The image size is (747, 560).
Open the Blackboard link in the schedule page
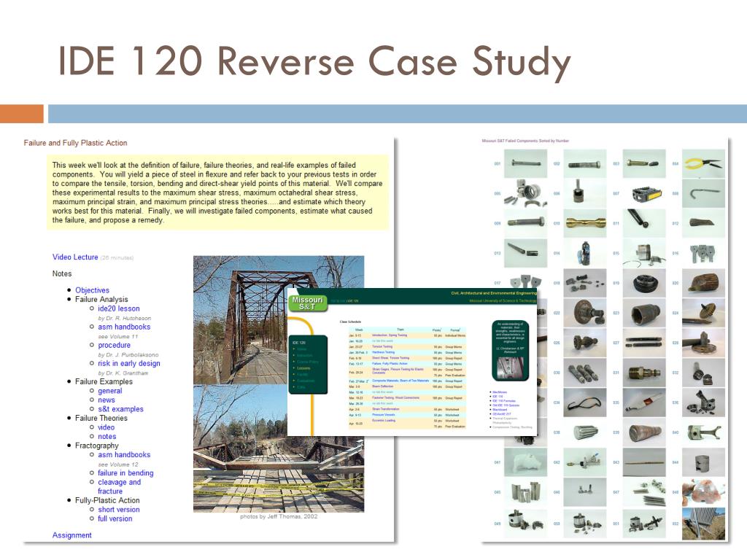point(500,410)
